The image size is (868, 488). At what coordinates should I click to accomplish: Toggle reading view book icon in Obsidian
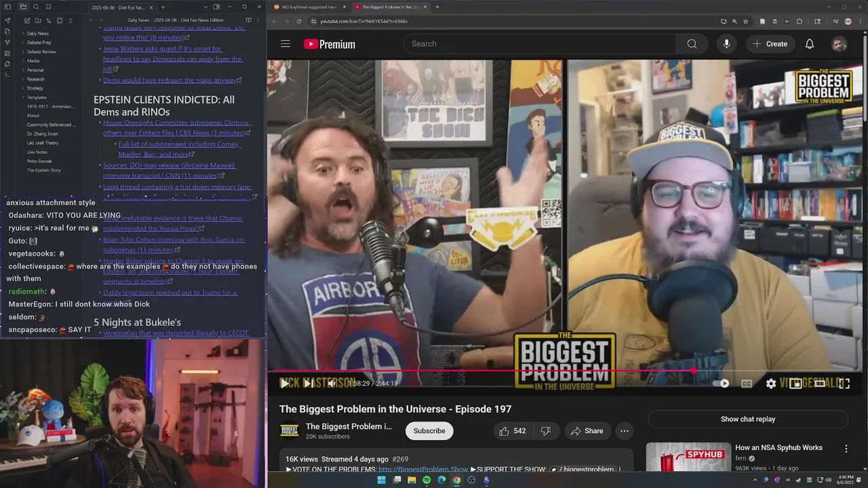pos(248,20)
